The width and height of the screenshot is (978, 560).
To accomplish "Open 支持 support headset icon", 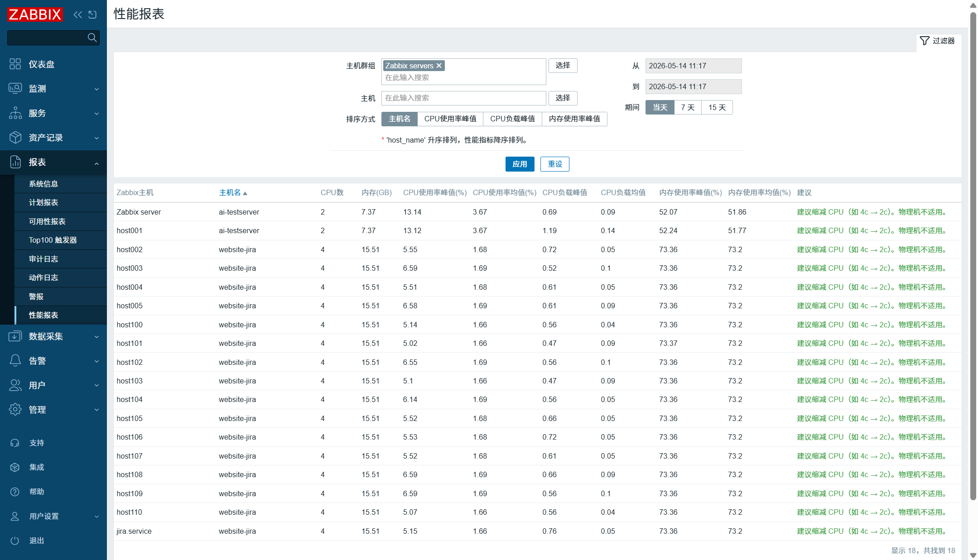I will pos(15,443).
